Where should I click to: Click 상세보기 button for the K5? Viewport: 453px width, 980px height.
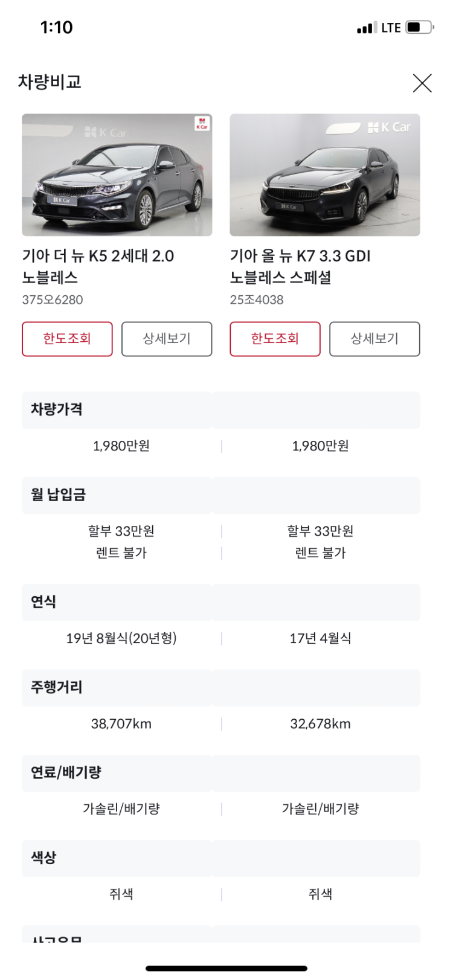tap(167, 339)
